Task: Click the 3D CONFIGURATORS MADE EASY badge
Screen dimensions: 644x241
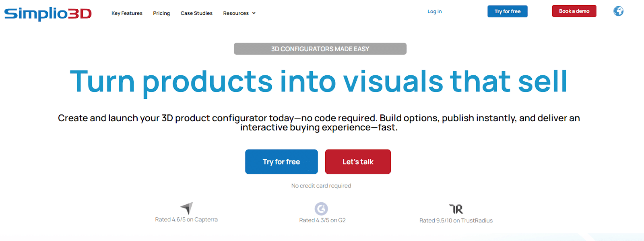Action: pyautogui.click(x=320, y=49)
